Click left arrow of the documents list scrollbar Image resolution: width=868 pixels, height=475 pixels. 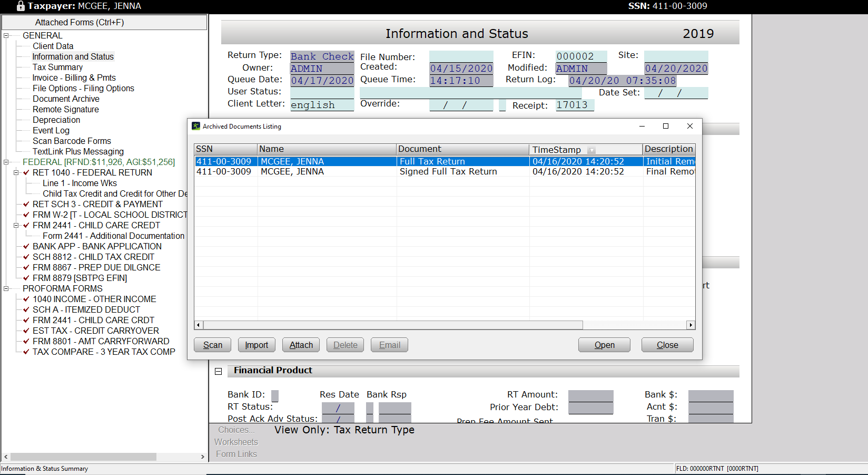(x=199, y=325)
